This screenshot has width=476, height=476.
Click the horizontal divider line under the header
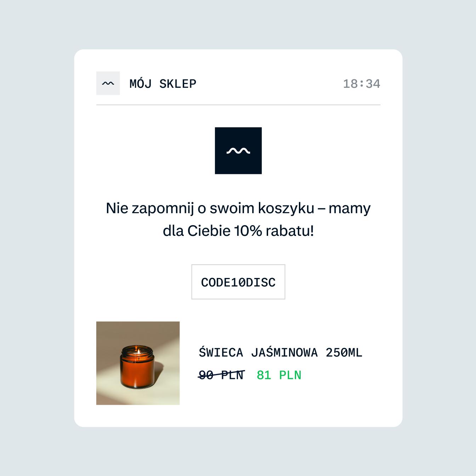238,105
